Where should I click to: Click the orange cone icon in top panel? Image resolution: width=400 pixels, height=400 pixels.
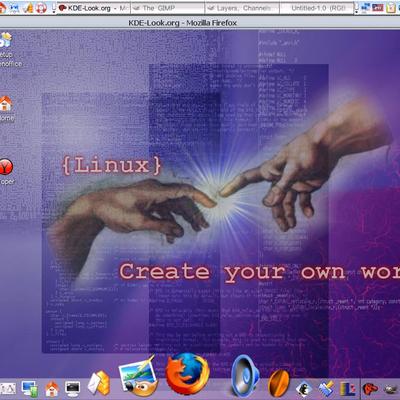[x=29, y=7]
